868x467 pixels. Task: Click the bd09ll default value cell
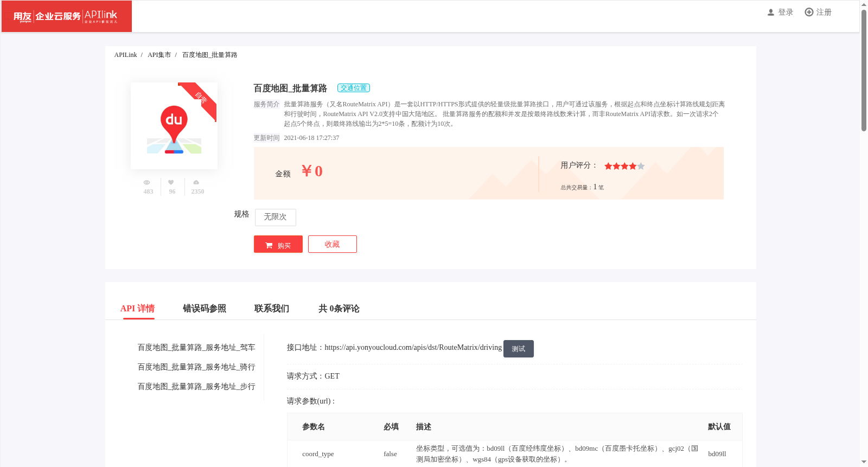coord(717,454)
